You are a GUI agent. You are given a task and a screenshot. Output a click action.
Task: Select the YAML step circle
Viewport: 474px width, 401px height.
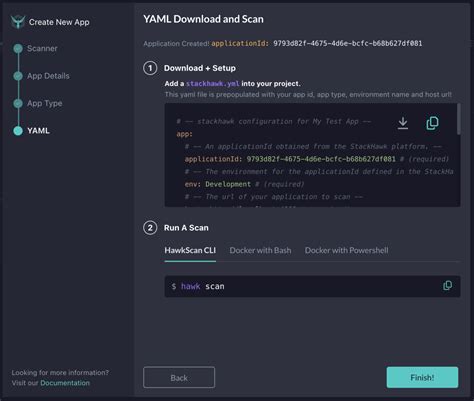18,131
